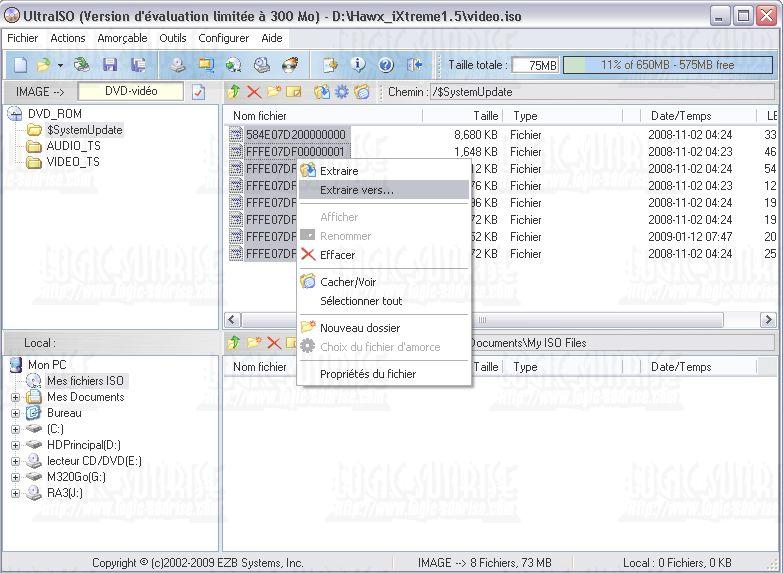Click the new folder icon in image toolbar
Screen dimensions: 783x573
[x=274, y=91]
